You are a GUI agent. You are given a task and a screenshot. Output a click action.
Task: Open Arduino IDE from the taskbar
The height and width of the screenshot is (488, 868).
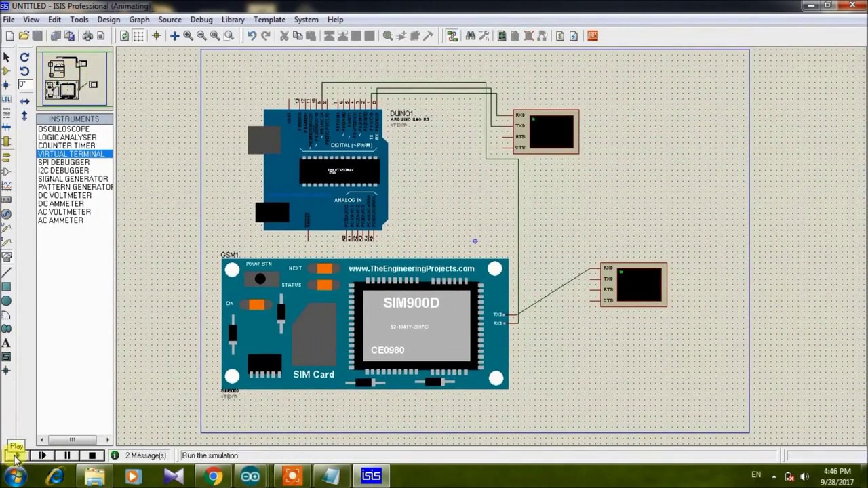pyautogui.click(x=250, y=476)
